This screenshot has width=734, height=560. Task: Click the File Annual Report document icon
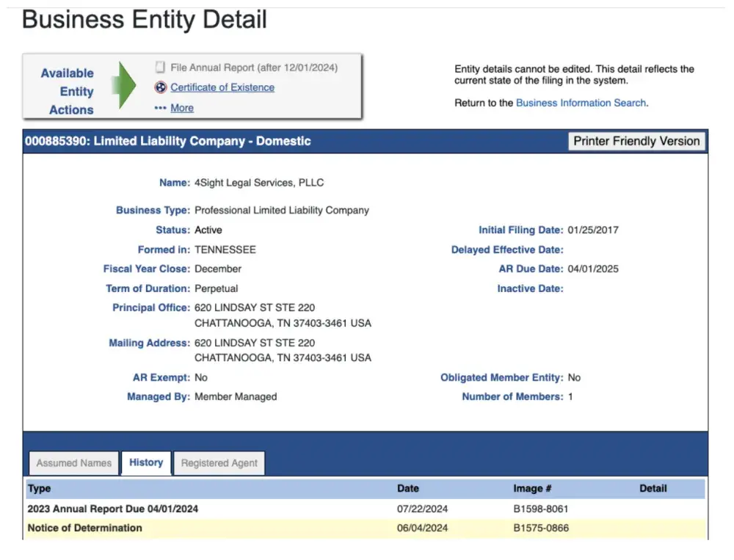tap(160, 68)
